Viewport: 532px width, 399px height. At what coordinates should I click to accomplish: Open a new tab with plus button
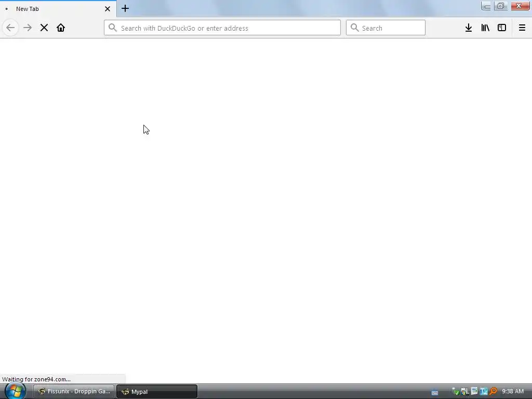125,8
